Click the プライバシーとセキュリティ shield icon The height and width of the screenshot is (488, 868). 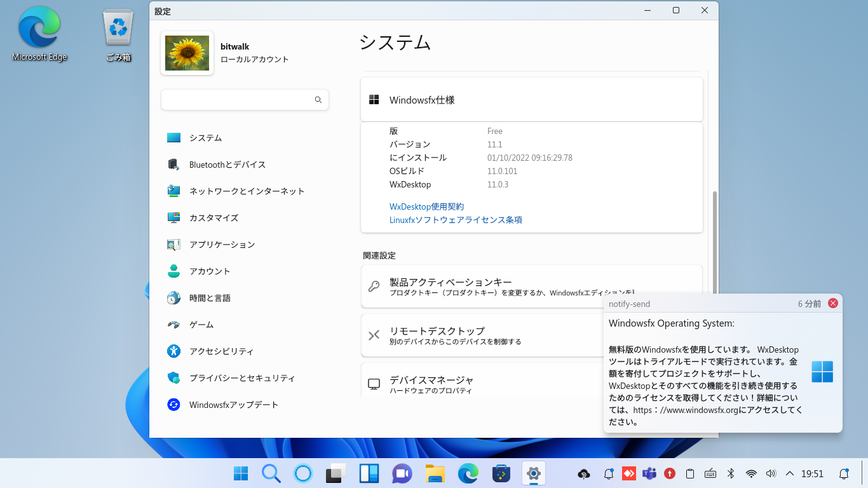tap(173, 378)
